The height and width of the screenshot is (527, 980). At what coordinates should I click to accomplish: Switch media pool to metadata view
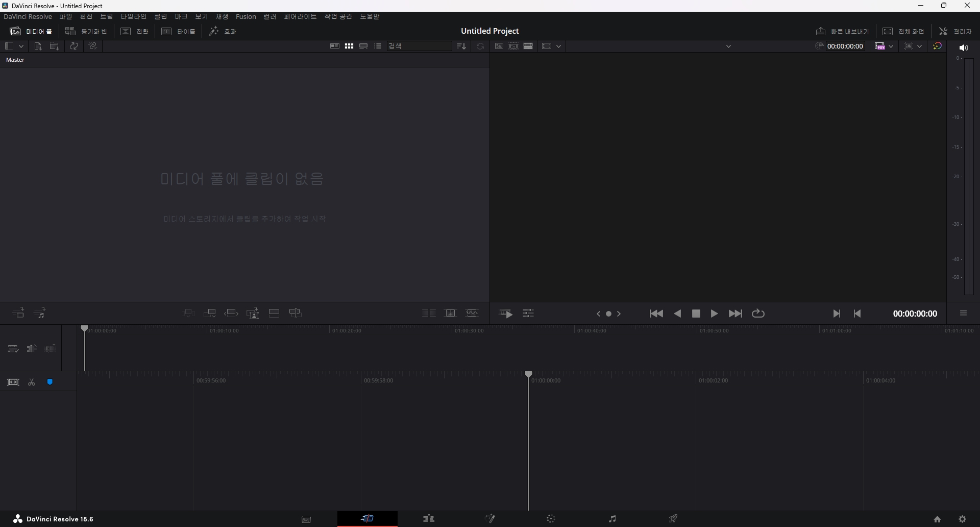coord(335,46)
